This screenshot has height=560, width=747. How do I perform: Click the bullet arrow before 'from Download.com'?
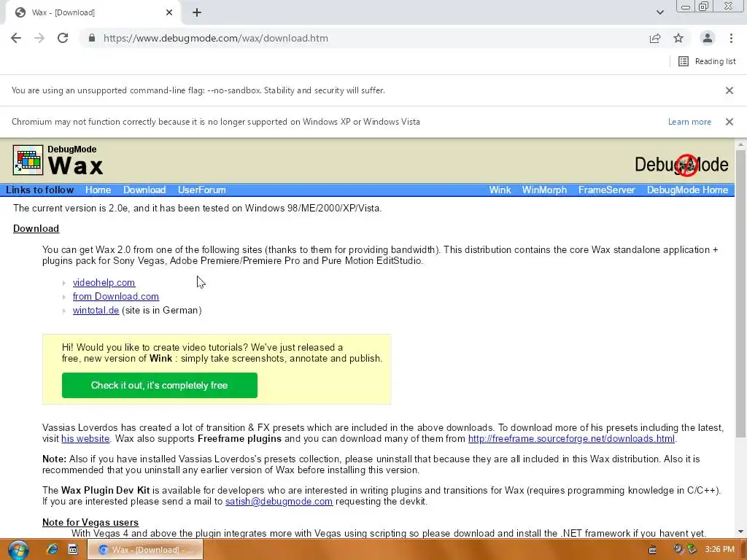click(64, 297)
